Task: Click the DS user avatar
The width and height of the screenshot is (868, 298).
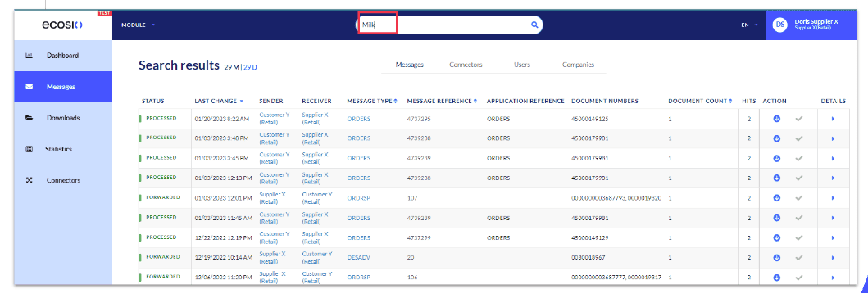Action: (x=780, y=25)
